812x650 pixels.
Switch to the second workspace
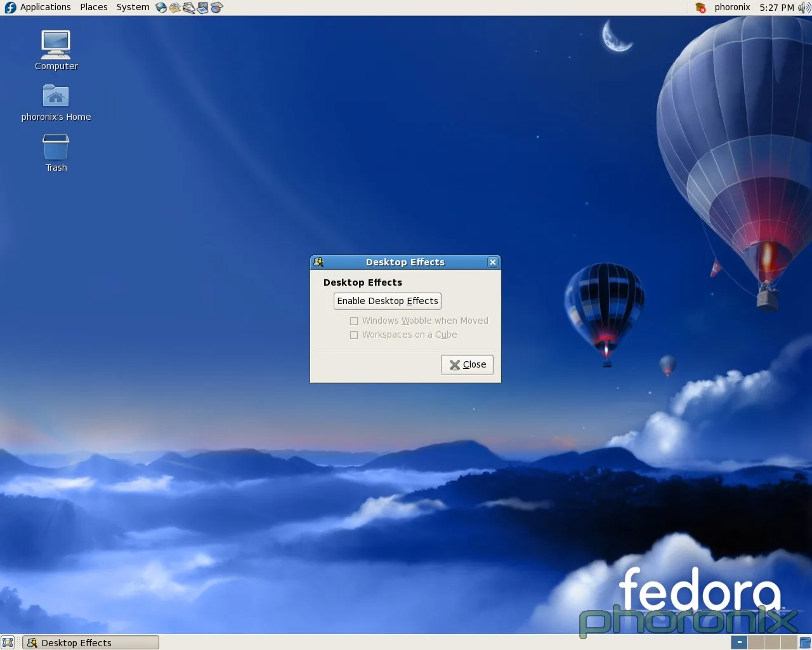756,642
